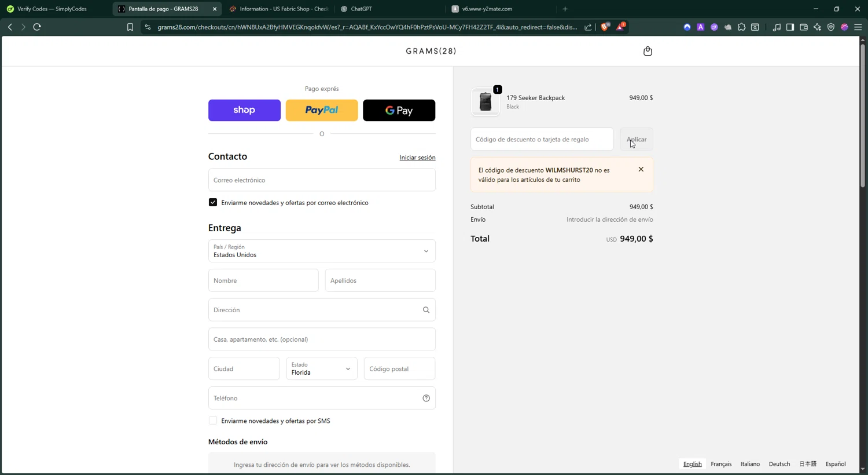868x475 pixels.
Task: Switch language to Français
Action: (721, 464)
